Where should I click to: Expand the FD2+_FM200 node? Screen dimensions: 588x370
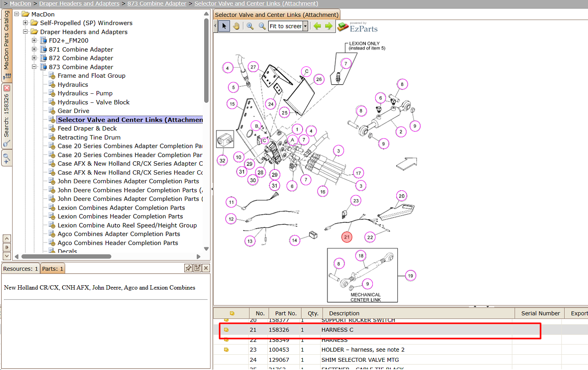34,40
